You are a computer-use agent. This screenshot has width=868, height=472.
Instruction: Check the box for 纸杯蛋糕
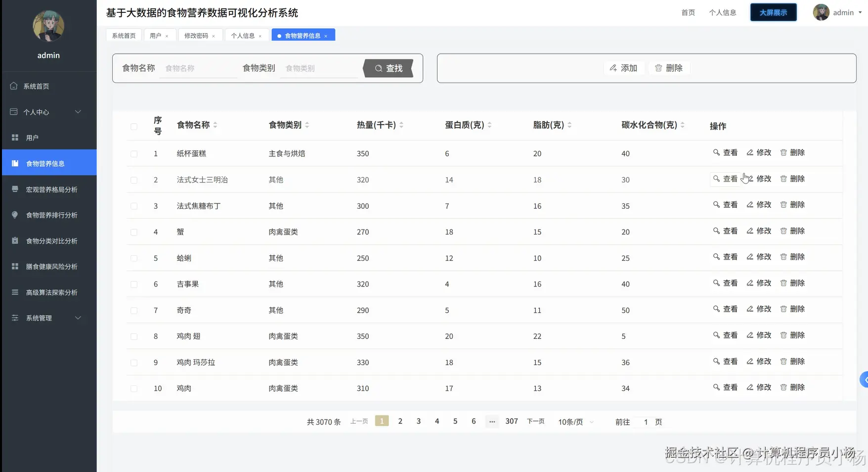(134, 154)
